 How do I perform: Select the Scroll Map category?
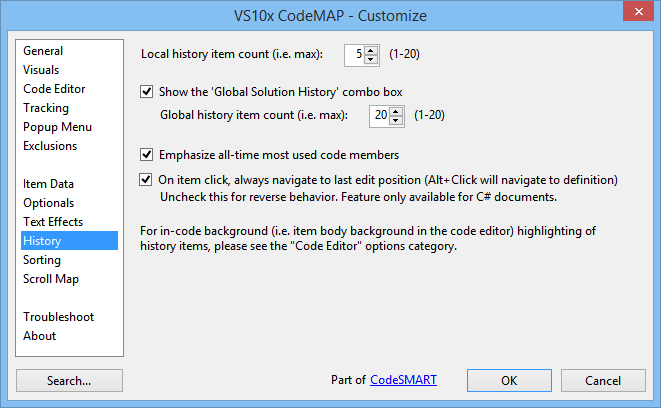tap(51, 279)
